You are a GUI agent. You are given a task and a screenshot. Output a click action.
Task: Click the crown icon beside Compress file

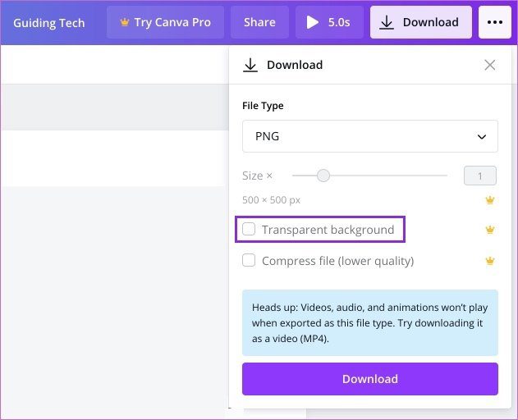click(x=490, y=261)
